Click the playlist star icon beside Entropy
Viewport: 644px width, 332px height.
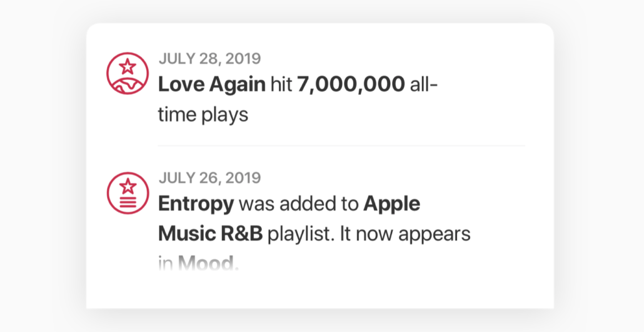128,193
